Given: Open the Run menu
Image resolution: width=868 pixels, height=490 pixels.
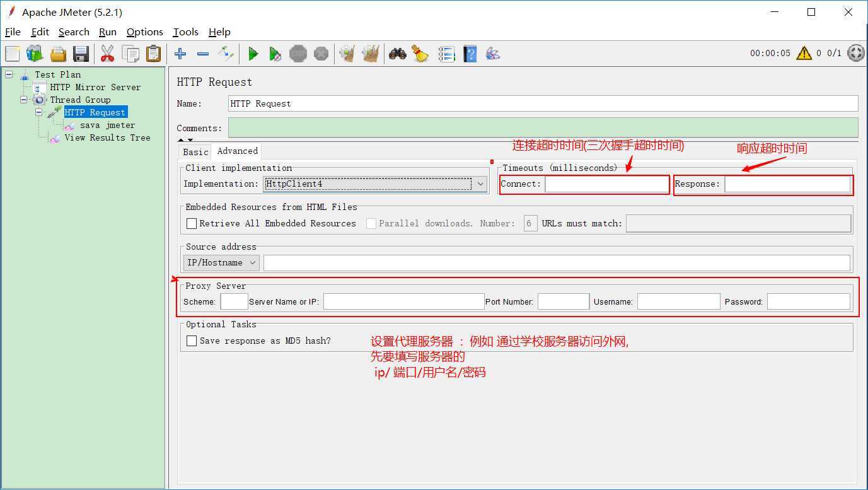Looking at the screenshot, I should pyautogui.click(x=108, y=32).
